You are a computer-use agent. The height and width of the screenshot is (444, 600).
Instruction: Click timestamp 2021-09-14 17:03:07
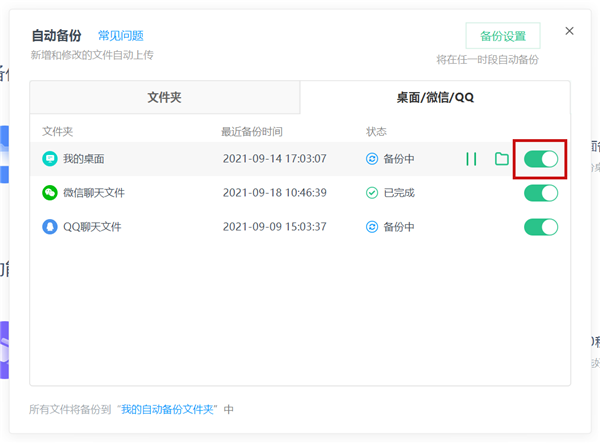(x=275, y=159)
